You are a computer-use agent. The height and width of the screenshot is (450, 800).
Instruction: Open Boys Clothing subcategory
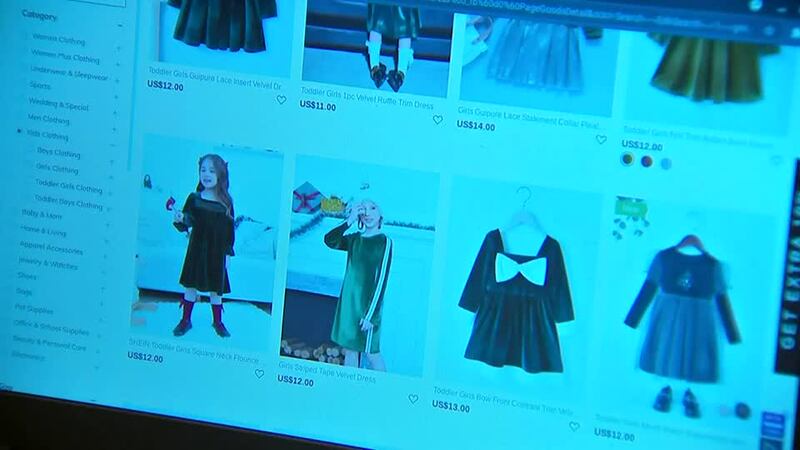pyautogui.click(x=58, y=152)
